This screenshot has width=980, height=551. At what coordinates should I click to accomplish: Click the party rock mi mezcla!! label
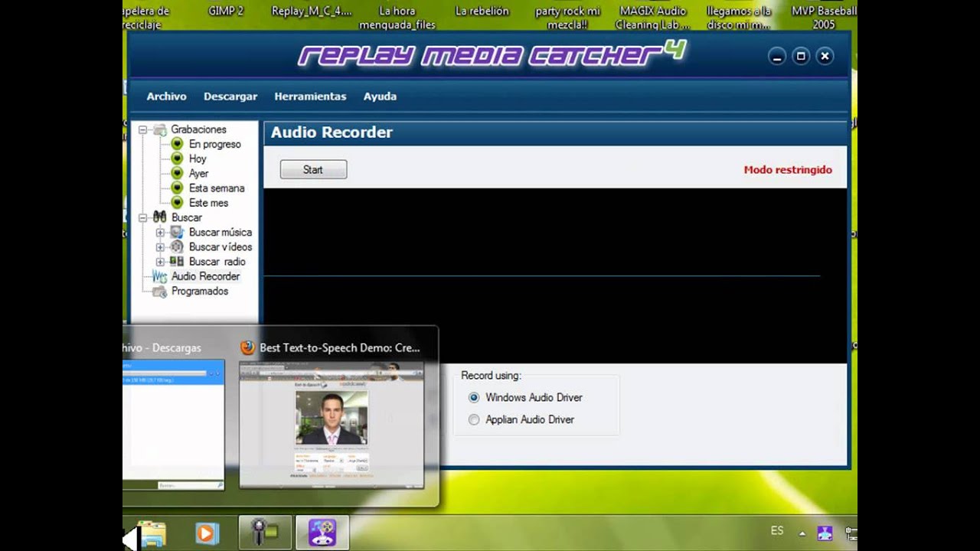pos(567,18)
